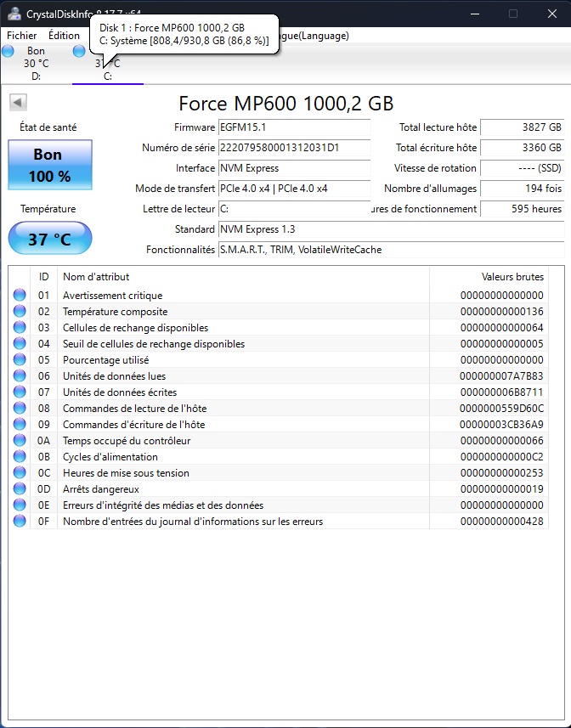
Task: Click operating hours value 595 heures
Action: [x=523, y=209]
